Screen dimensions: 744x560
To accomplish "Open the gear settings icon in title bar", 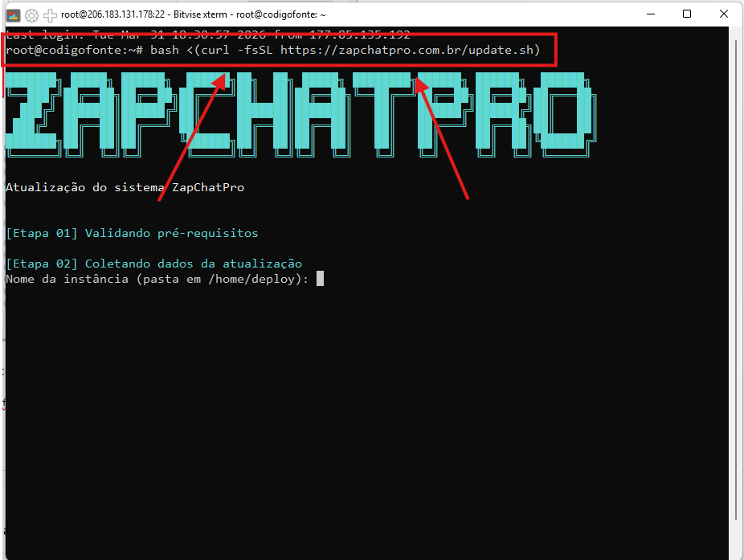I will (x=32, y=15).
